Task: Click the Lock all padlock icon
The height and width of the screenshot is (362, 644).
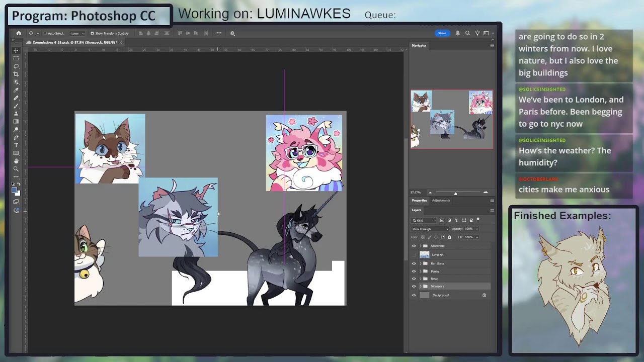Action: coord(449,237)
